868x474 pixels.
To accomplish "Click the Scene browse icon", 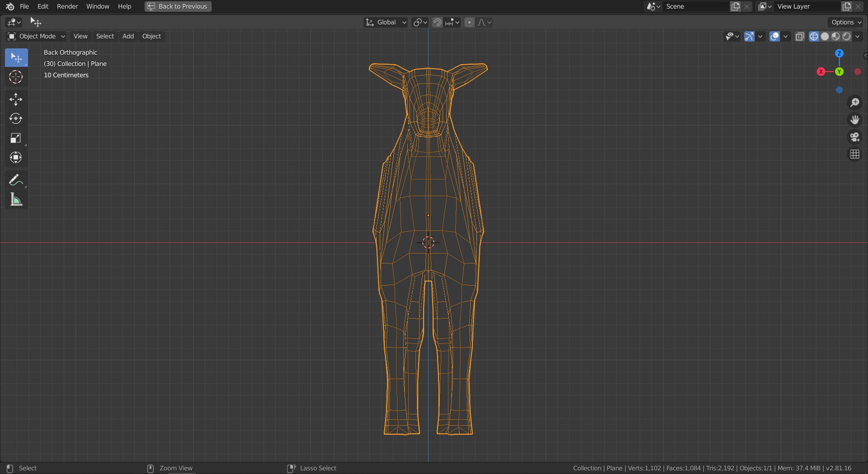I will point(653,6).
